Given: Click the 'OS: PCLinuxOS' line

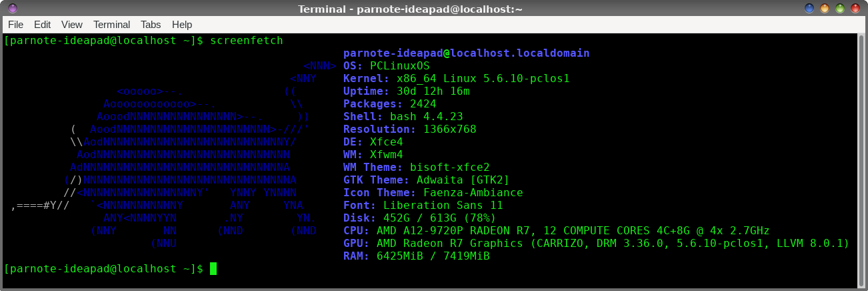Looking at the screenshot, I should 387,66.
